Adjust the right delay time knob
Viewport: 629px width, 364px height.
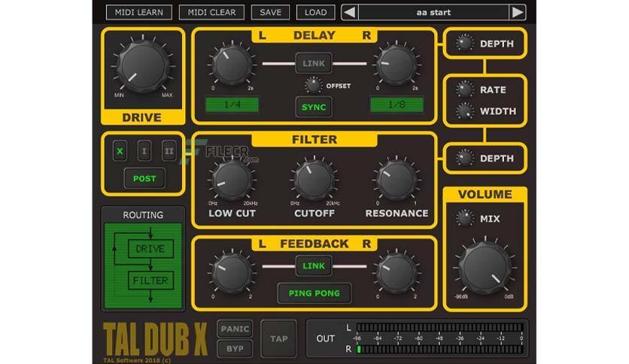[x=397, y=65]
